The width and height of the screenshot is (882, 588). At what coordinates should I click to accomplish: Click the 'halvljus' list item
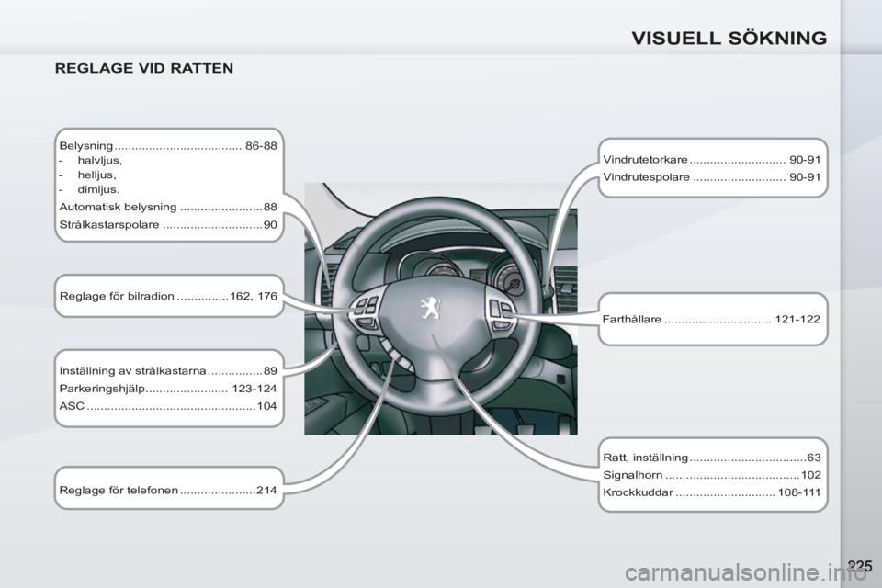99,161
